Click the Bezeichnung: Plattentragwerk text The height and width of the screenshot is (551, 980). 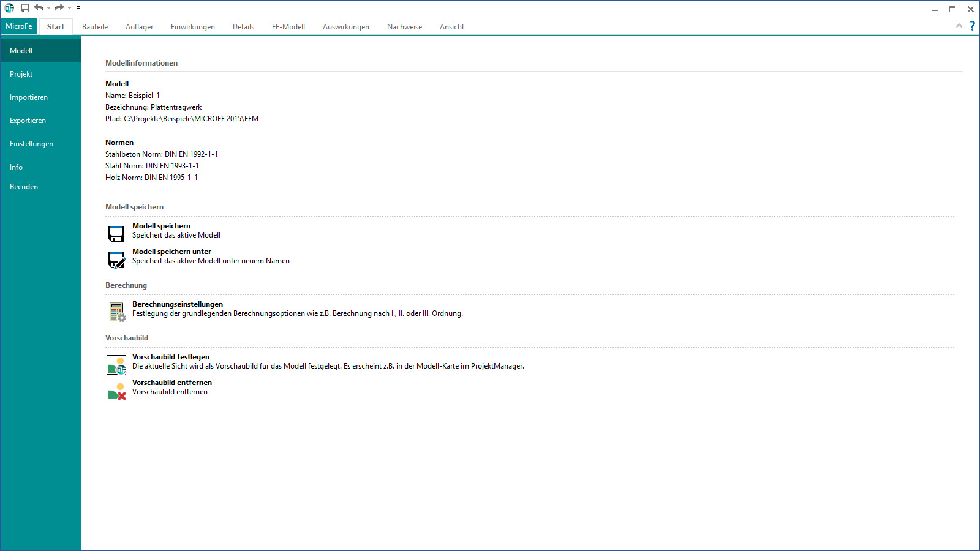tap(153, 107)
